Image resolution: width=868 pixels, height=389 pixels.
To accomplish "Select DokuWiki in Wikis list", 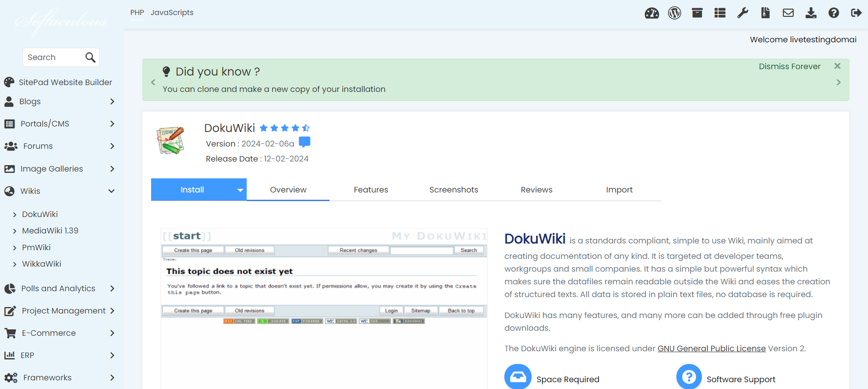I will pyautogui.click(x=40, y=214).
